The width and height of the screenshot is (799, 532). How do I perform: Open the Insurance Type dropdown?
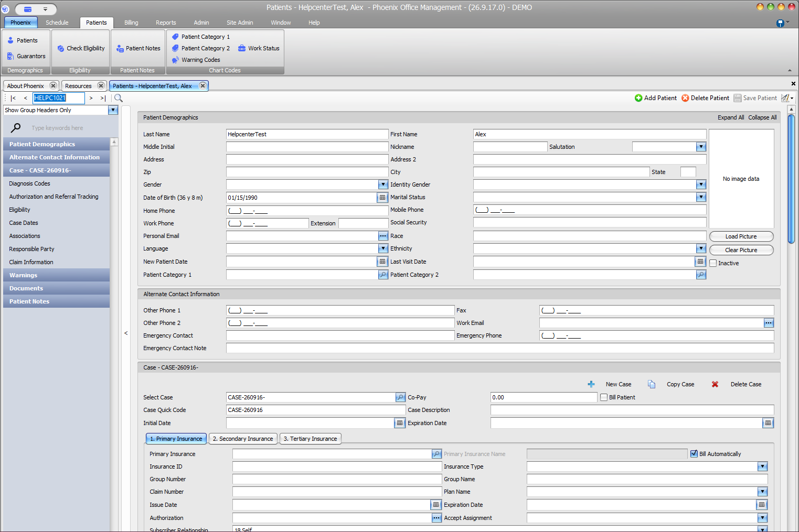coord(763,466)
